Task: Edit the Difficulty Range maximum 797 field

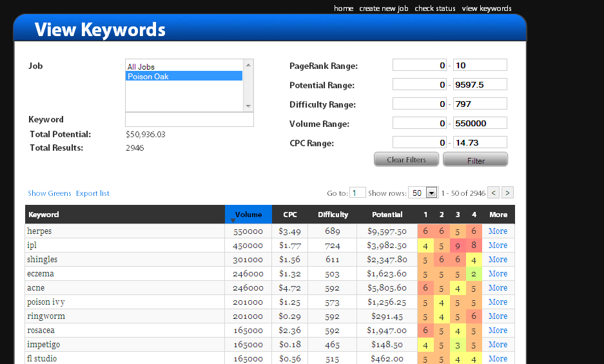Action: pyautogui.click(x=480, y=104)
